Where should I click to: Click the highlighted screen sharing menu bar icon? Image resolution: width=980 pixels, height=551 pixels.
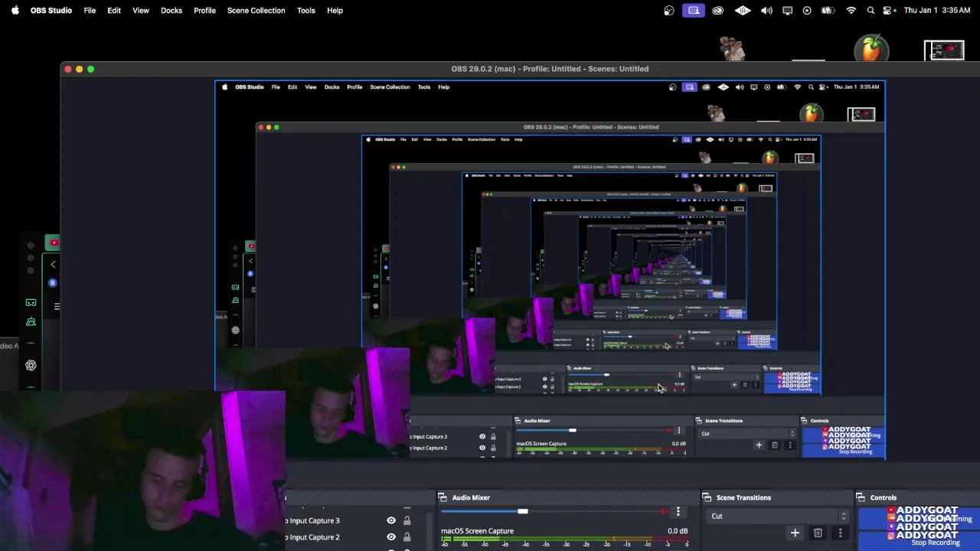tap(694, 11)
